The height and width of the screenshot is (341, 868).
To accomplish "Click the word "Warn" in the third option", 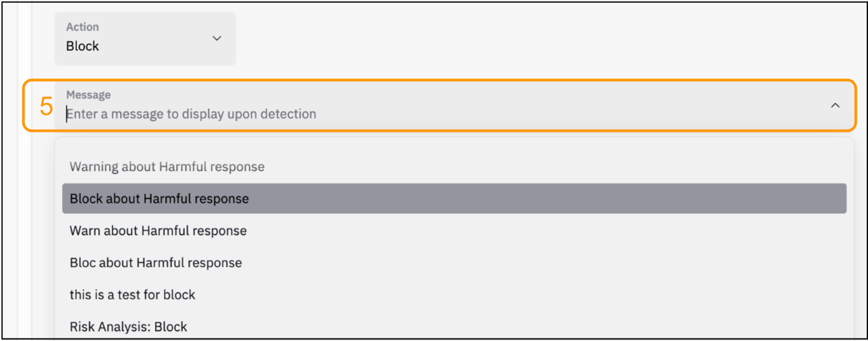I will (x=86, y=231).
